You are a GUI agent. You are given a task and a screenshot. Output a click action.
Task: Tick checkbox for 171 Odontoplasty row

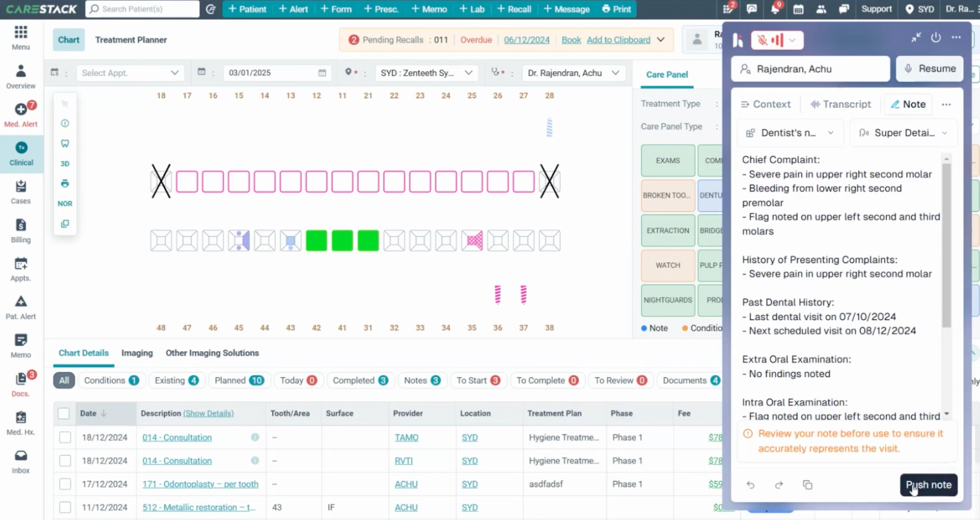click(x=65, y=484)
